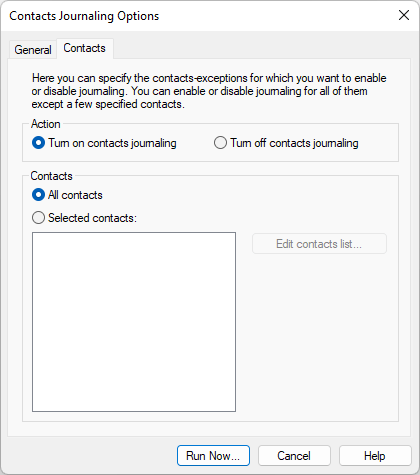The image size is (420, 475).
Task: Click the Edit contacts list button
Action: coord(319,244)
